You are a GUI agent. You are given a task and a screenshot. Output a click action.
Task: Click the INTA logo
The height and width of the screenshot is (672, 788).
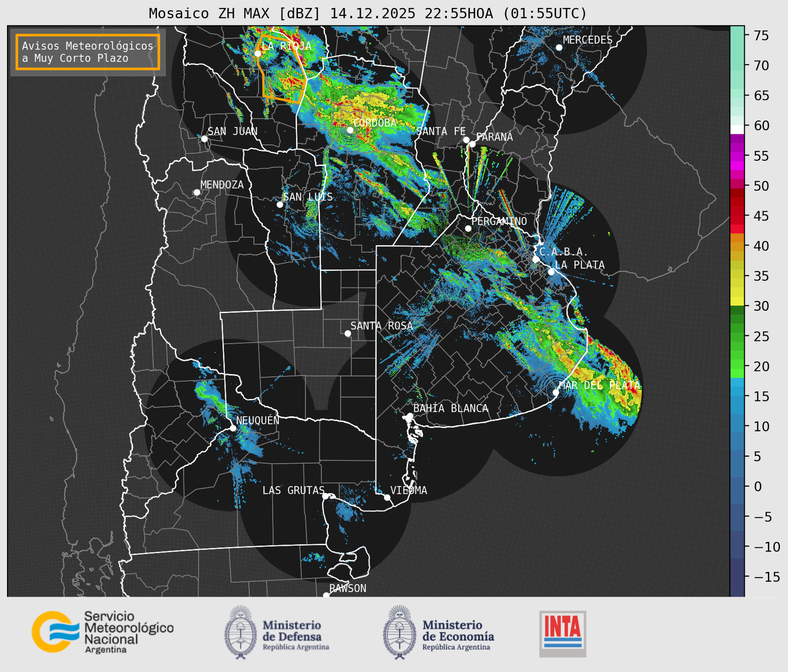[563, 634]
